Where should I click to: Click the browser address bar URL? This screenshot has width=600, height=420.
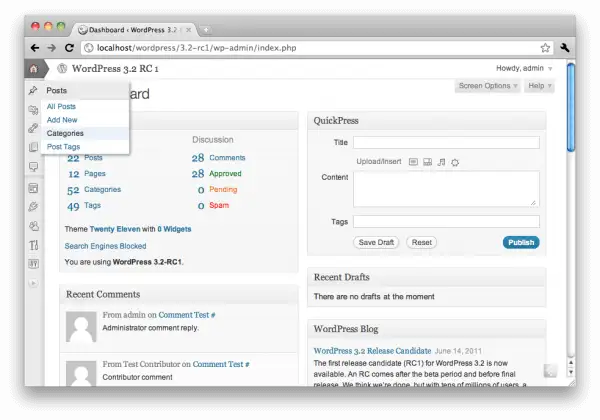(x=197, y=48)
